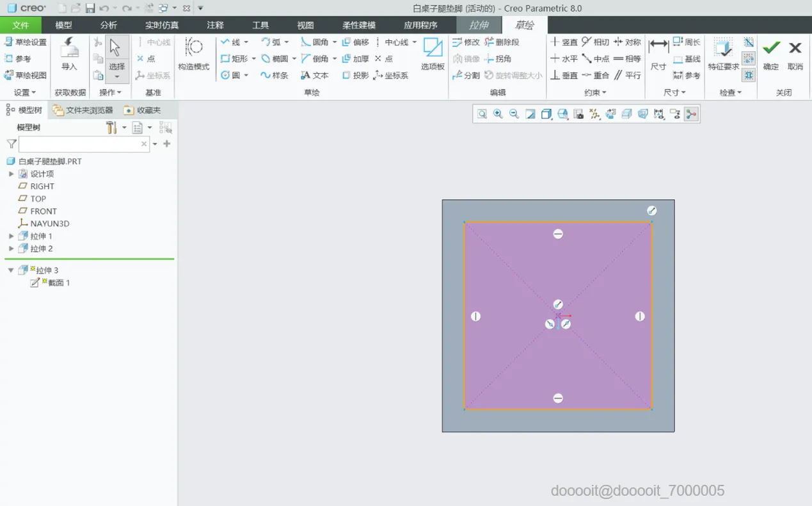Click the Refit zoom icon in graphics toolbar
The height and width of the screenshot is (506, 812).
click(x=482, y=114)
